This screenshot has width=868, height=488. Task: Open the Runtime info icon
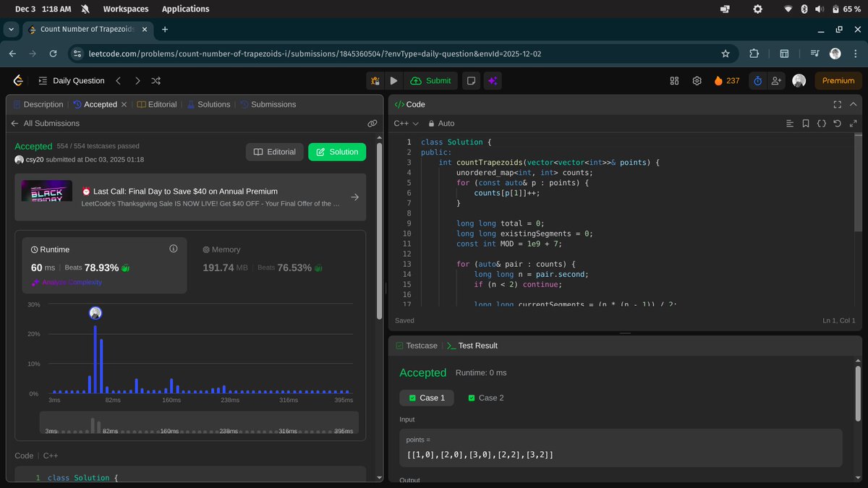click(x=174, y=249)
